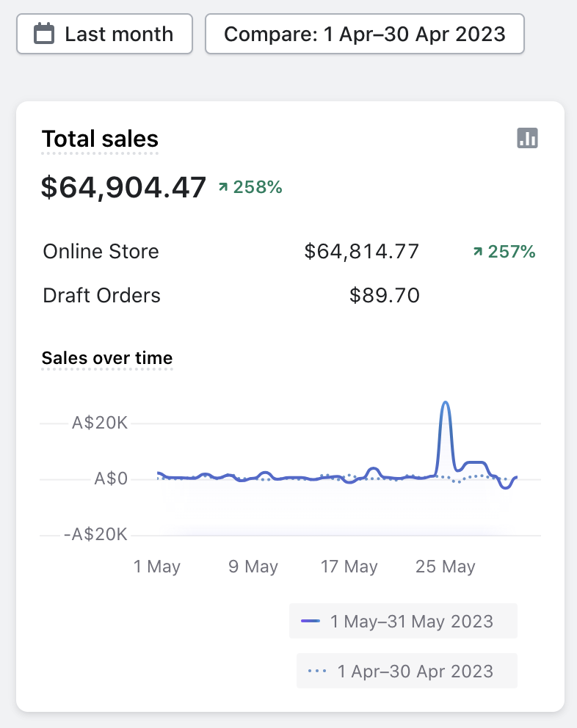Open the sales report chart icon
The width and height of the screenshot is (577, 728).
(x=527, y=138)
